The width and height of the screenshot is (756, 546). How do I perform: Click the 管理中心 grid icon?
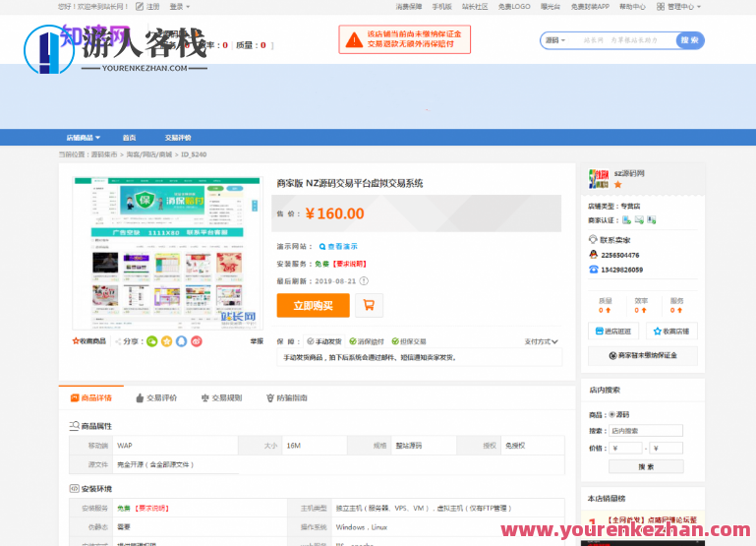coord(661,6)
